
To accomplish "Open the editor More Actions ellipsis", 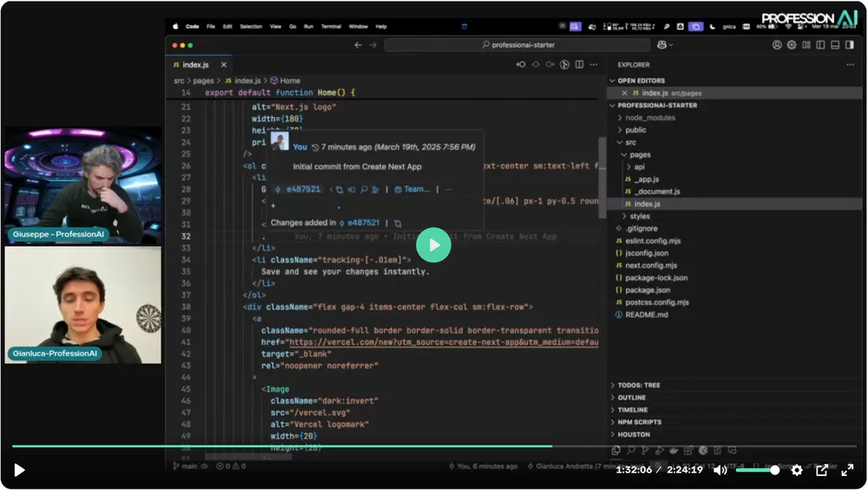I will [x=594, y=65].
